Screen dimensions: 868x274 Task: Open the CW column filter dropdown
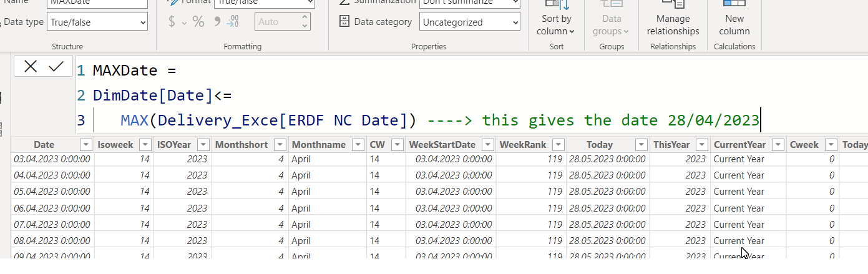point(397,145)
